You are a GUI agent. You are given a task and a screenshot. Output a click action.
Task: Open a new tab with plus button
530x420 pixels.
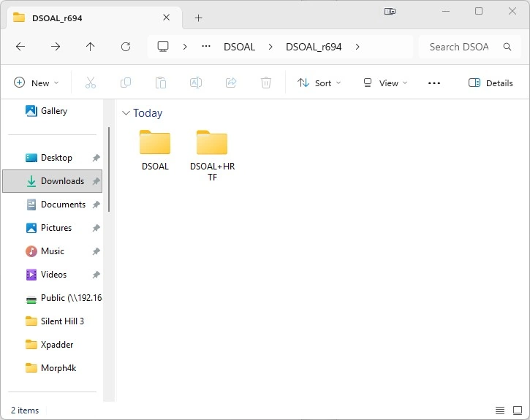199,18
